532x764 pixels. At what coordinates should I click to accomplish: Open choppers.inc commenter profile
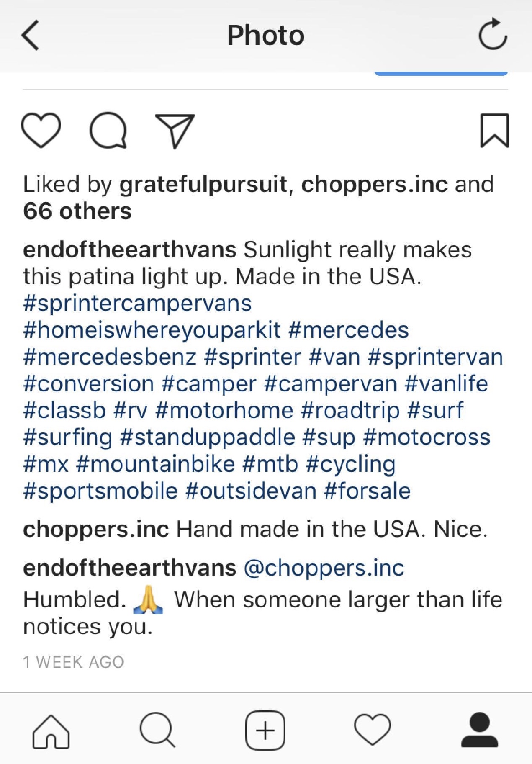tap(96, 530)
